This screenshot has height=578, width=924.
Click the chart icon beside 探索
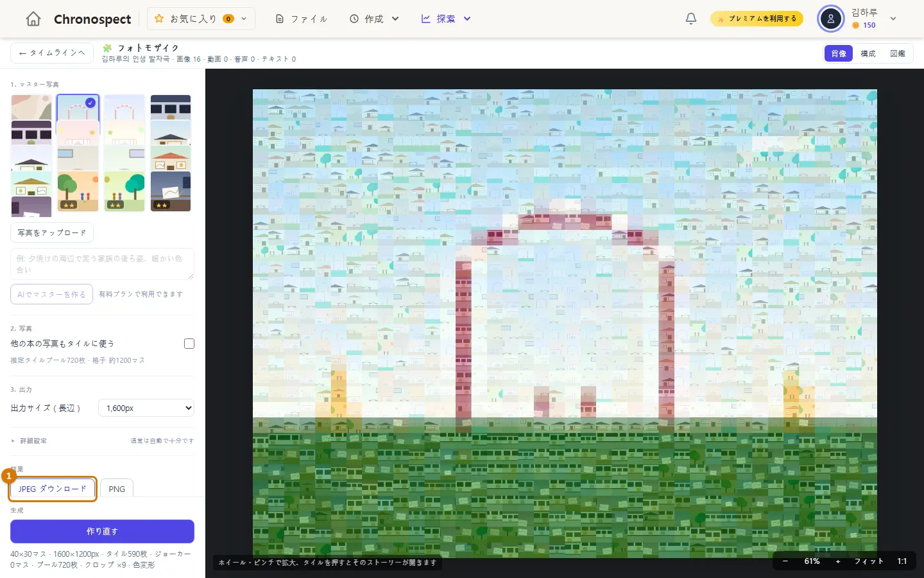[x=425, y=19]
